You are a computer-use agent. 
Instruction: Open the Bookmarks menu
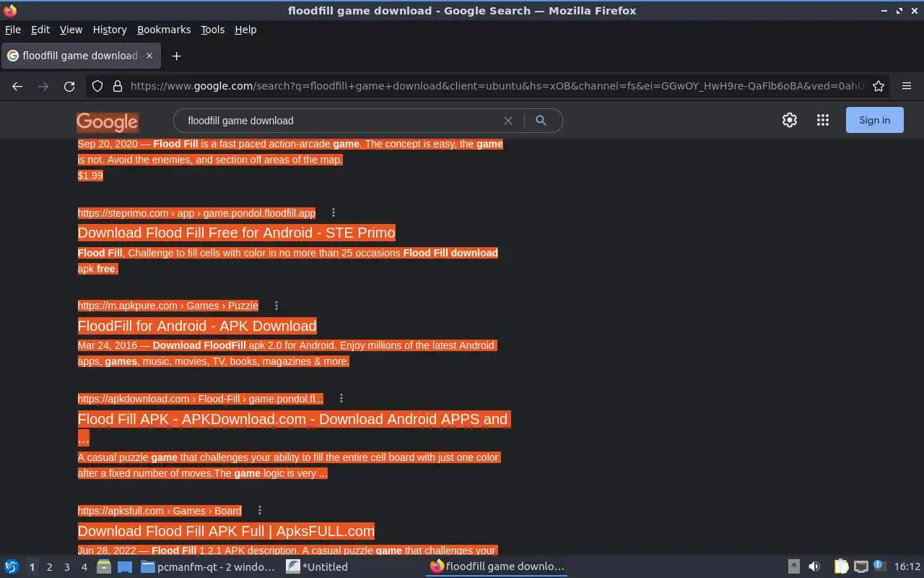pyautogui.click(x=164, y=30)
